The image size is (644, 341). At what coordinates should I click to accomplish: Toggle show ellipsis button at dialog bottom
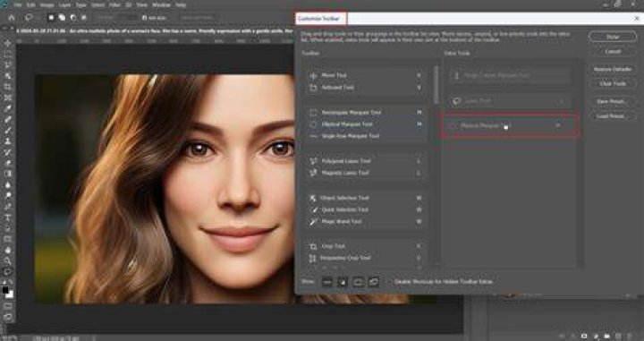pyautogui.click(x=327, y=281)
